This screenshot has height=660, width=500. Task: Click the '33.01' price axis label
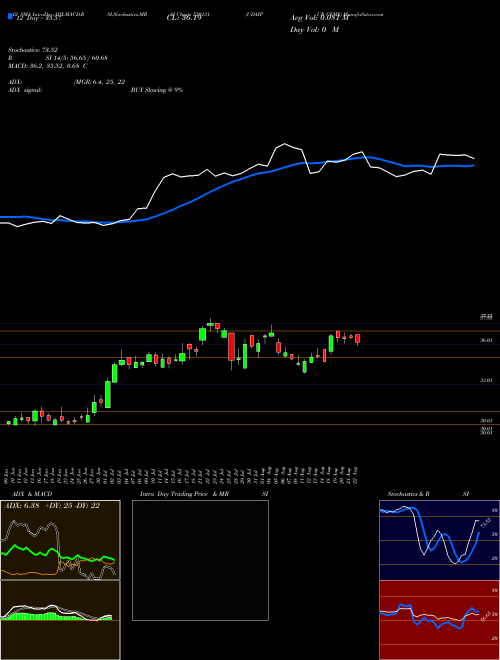(486, 380)
